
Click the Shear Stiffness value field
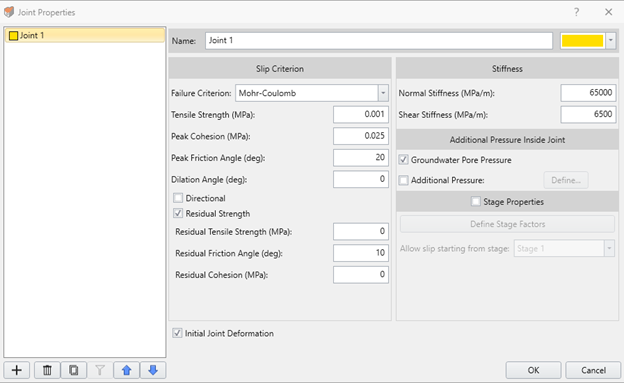588,114
